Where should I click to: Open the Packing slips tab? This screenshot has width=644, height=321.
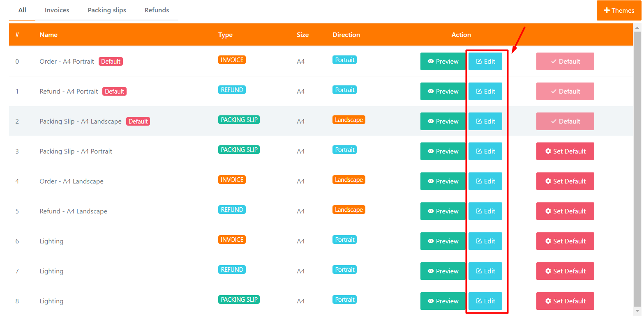[107, 10]
